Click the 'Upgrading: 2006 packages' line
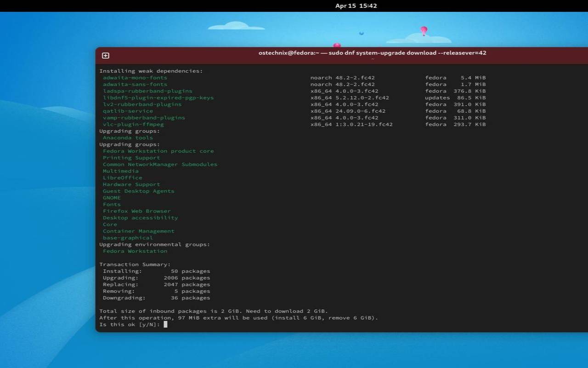588x368 pixels. [x=156, y=278]
